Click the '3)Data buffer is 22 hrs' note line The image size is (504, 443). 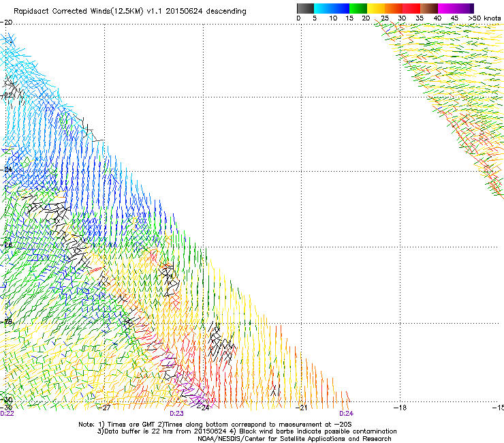[247, 431]
